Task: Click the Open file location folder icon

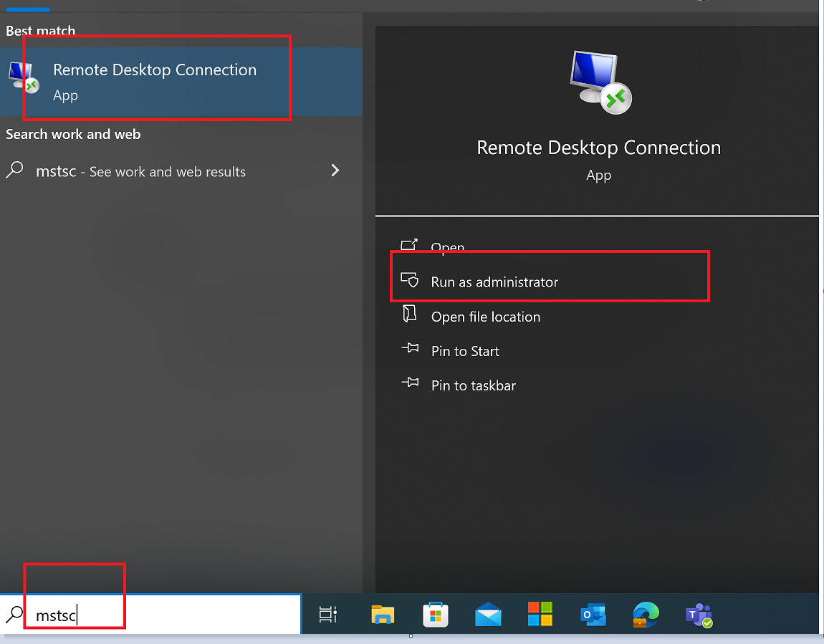Action: 409,314
